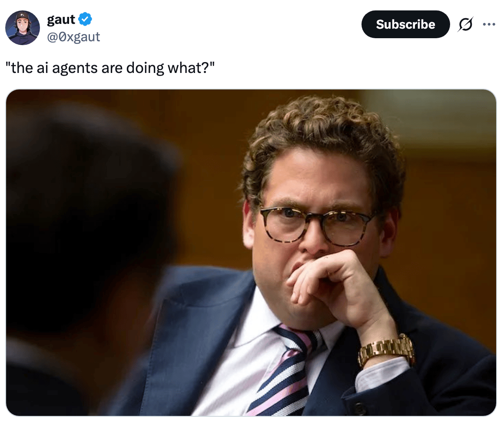The image size is (504, 422).
Task: Click the display name gaut
Action: click(x=61, y=20)
